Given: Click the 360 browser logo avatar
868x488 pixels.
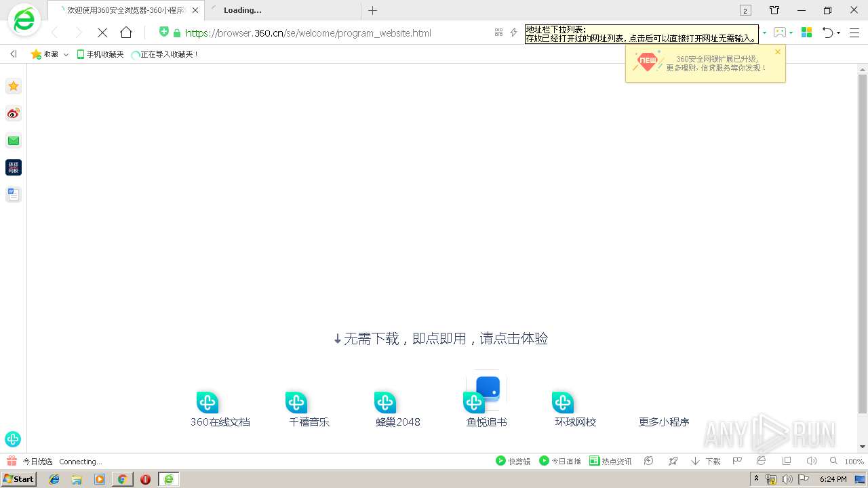Looking at the screenshot, I should tap(24, 21).
